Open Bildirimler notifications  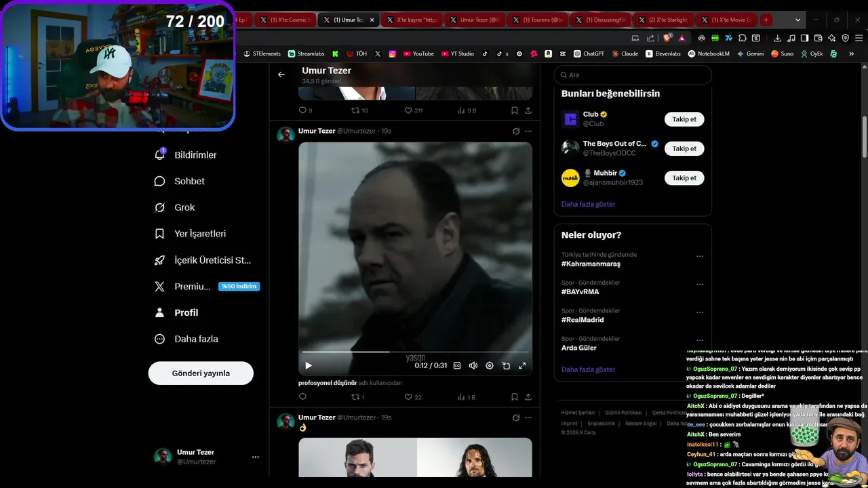click(186, 155)
